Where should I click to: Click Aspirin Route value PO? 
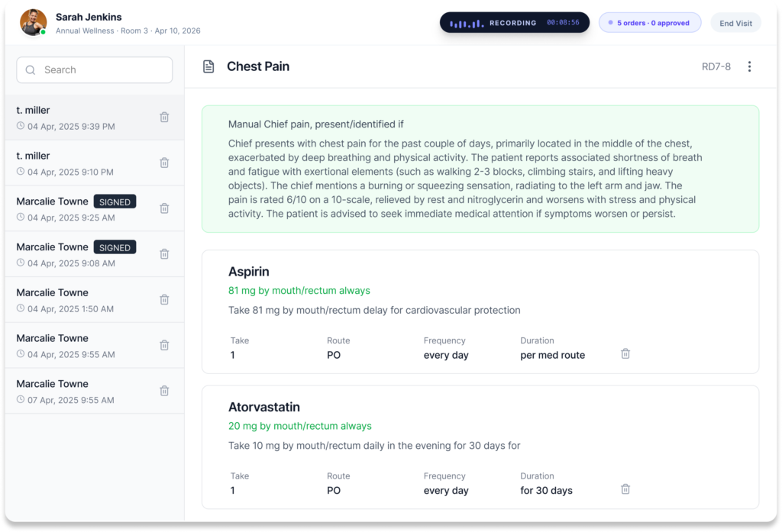[x=334, y=355]
